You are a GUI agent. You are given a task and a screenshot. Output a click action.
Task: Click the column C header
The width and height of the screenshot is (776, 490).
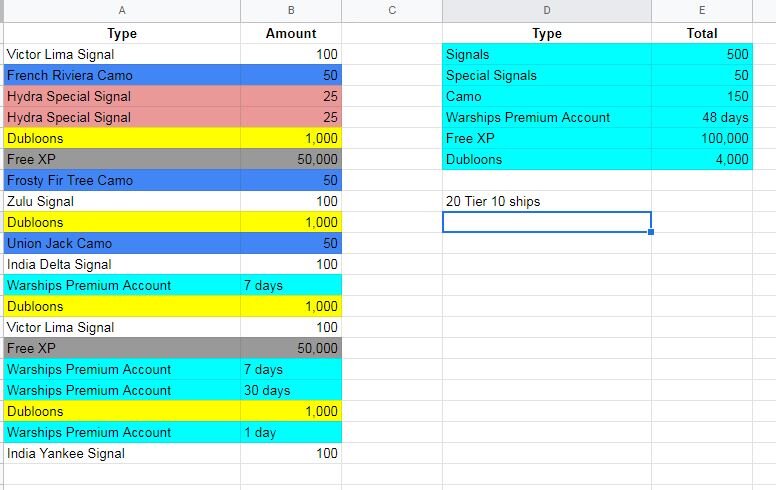(392, 10)
